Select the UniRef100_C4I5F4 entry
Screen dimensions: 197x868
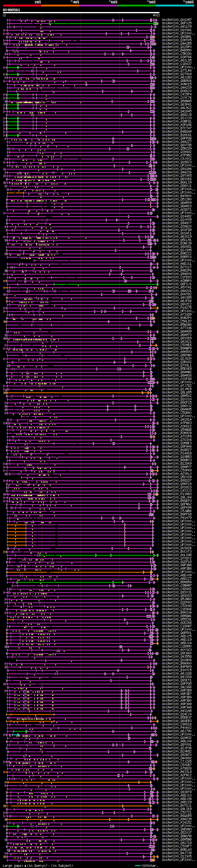point(176,94)
